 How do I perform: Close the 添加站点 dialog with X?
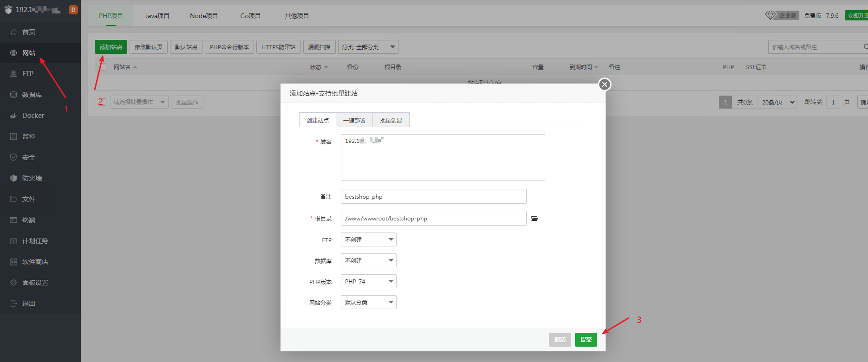pyautogui.click(x=604, y=84)
